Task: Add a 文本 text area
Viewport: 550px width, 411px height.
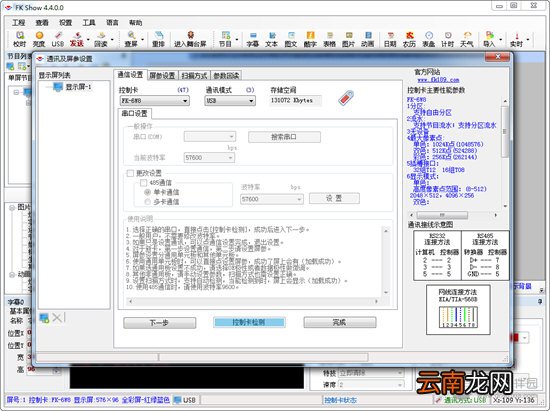Action: 271,39
